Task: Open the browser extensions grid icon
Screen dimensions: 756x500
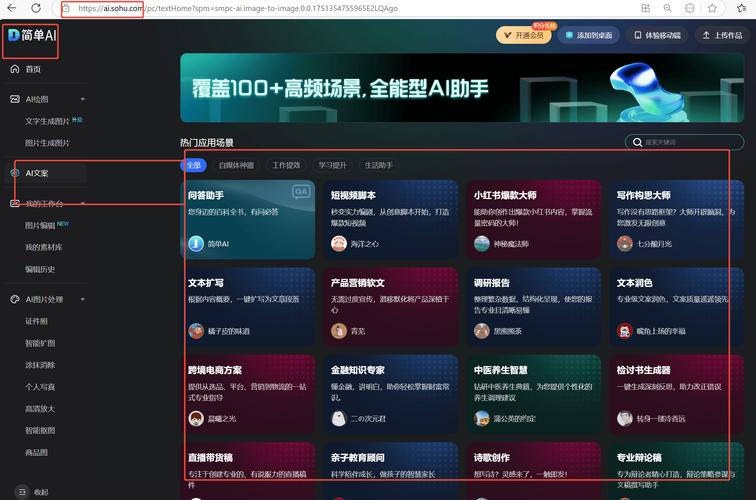Action: tap(646, 8)
